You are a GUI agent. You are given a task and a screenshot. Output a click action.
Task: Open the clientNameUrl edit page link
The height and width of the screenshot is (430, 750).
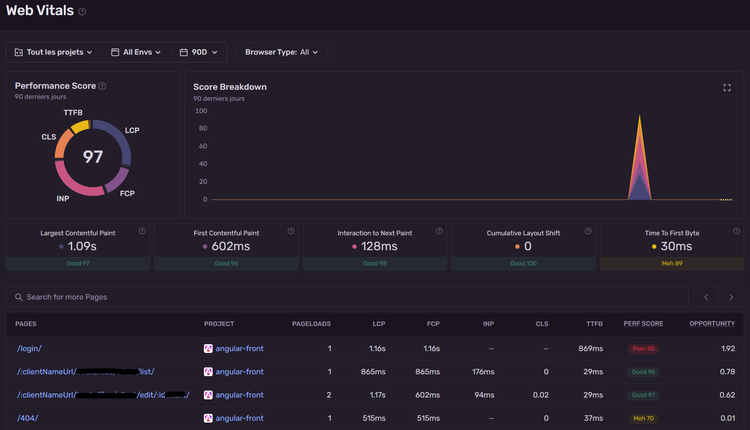click(103, 395)
